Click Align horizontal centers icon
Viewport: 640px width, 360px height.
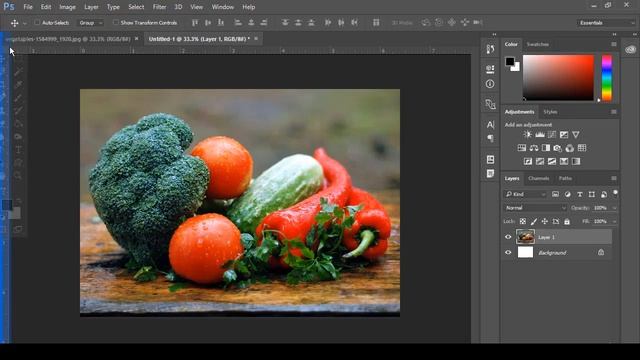click(x=251, y=23)
